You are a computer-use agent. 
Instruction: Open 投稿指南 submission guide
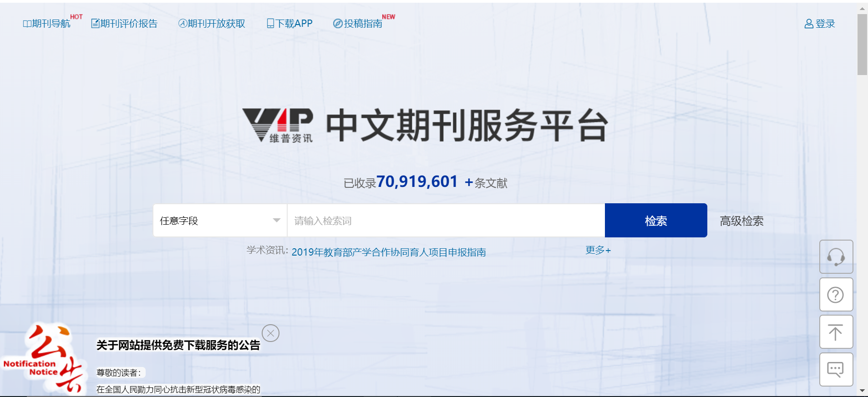coord(358,24)
